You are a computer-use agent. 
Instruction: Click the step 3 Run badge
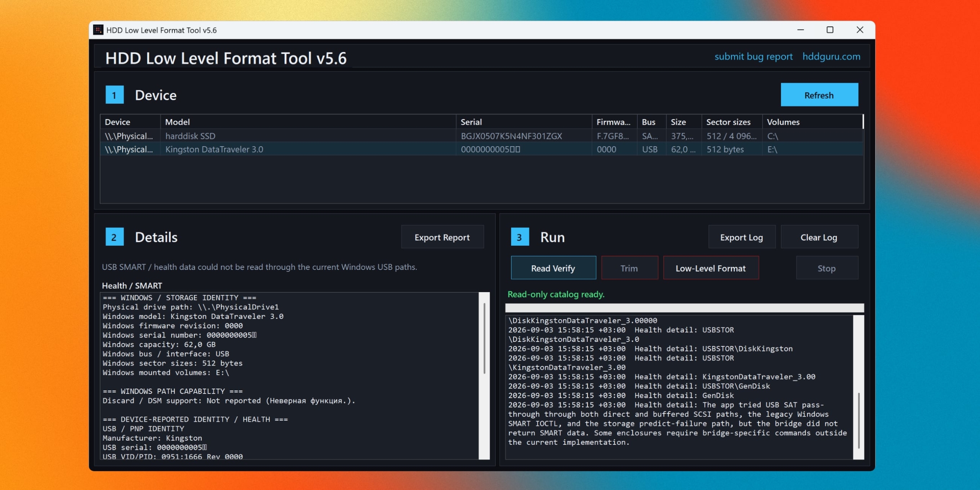tap(520, 237)
